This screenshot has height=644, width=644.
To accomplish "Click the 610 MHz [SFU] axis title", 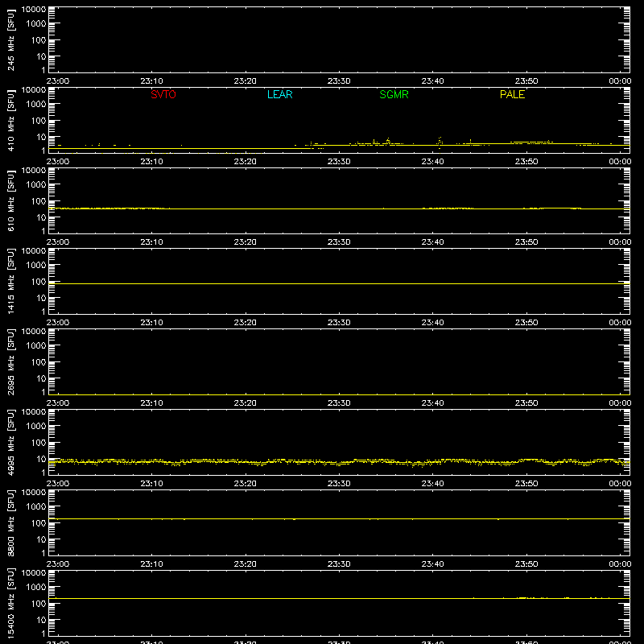I will (x=10, y=200).
